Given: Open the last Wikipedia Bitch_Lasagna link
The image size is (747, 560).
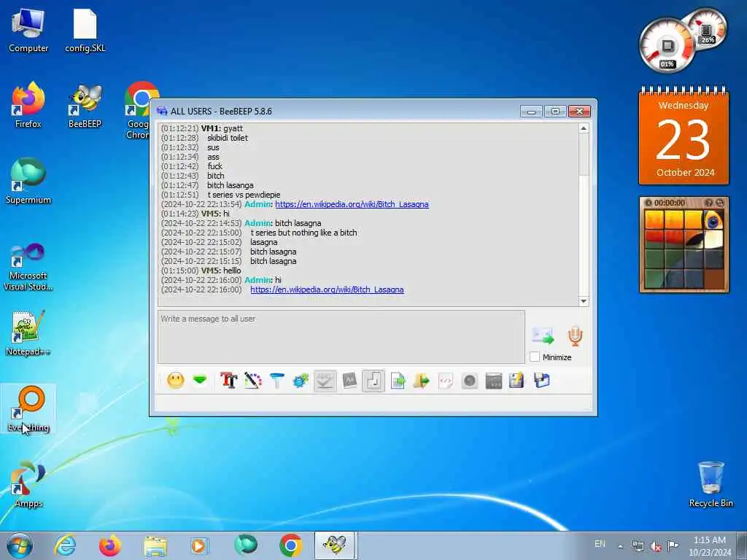Looking at the screenshot, I should pos(327,289).
